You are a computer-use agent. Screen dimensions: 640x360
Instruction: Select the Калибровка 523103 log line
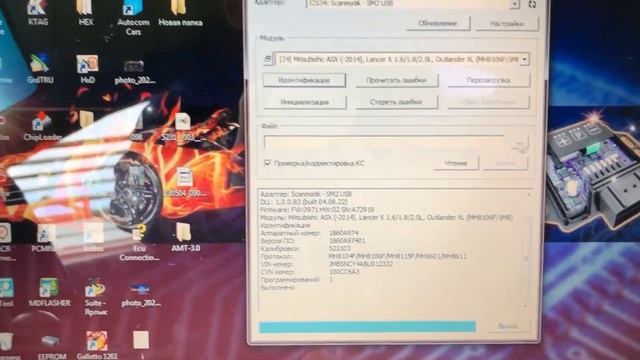(305, 249)
